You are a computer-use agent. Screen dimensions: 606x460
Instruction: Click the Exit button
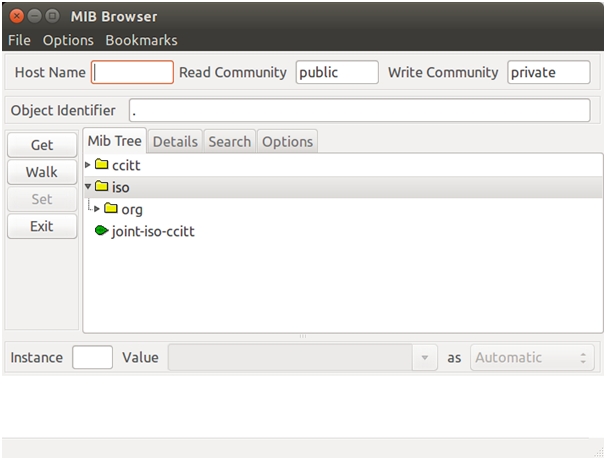tap(41, 226)
